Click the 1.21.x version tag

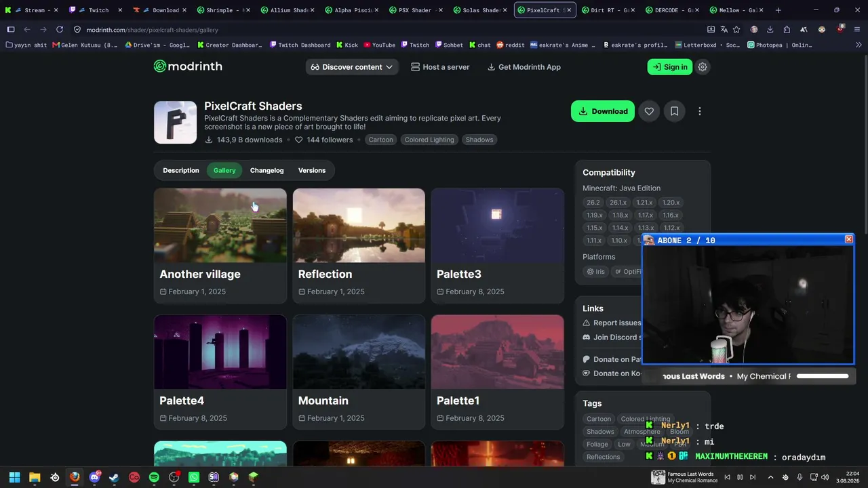point(644,202)
